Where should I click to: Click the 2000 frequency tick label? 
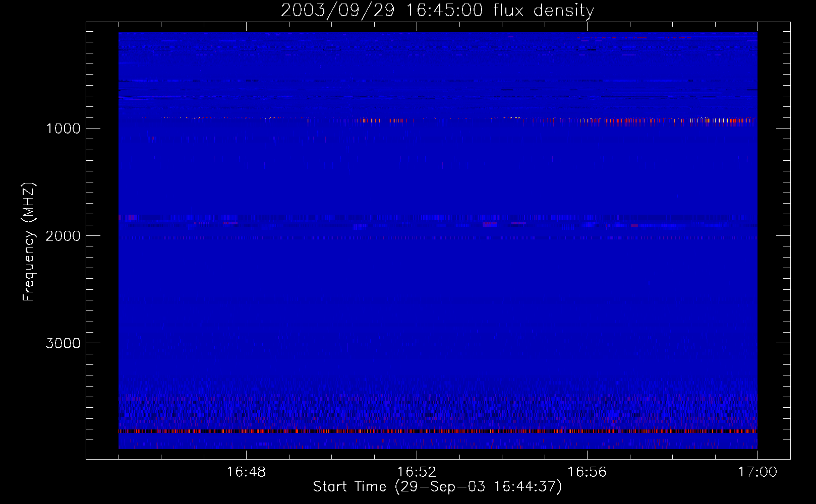coord(63,235)
